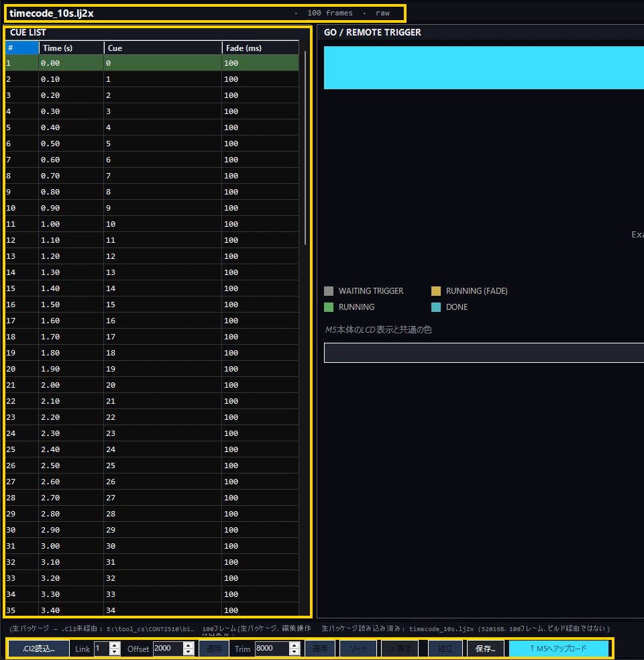Increase the Link value by one

(115, 645)
